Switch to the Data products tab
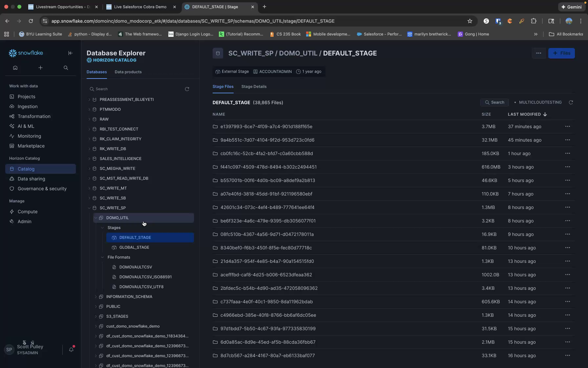This screenshot has width=588, height=368. coord(128,72)
